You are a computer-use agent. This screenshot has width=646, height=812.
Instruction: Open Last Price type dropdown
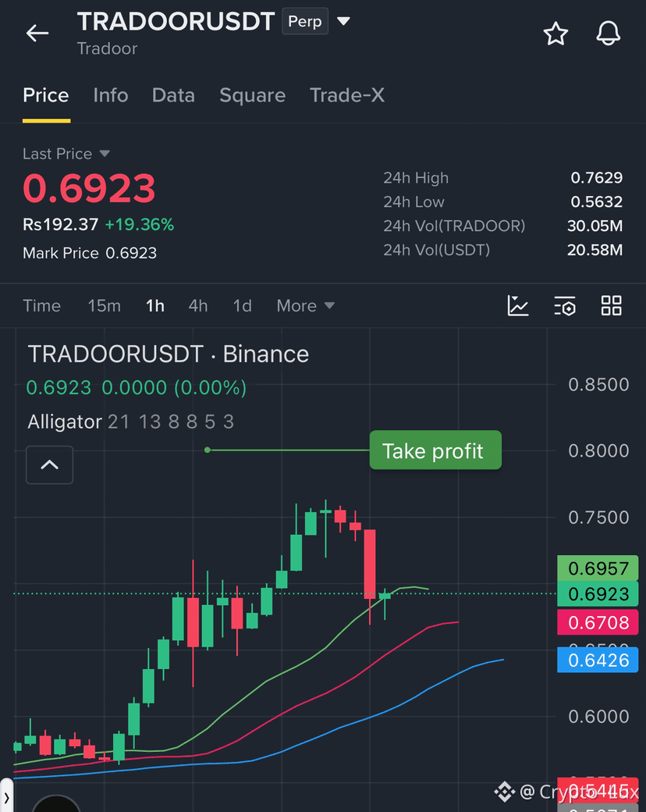coord(105,154)
